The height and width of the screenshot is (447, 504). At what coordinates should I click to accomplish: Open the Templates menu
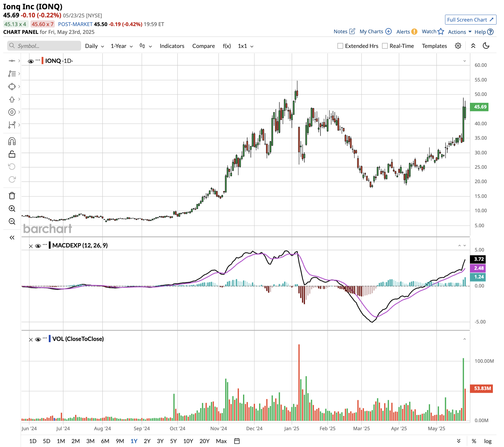pyautogui.click(x=434, y=46)
